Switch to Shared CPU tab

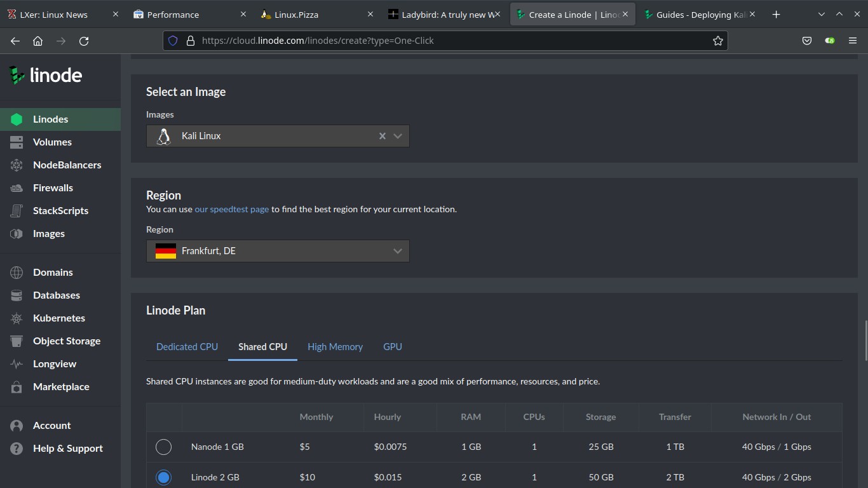tap(262, 347)
